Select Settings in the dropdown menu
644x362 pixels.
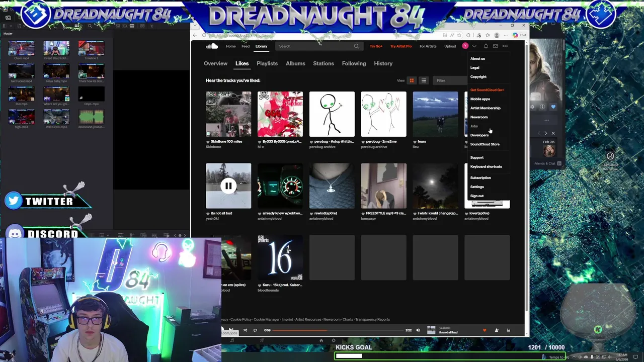[477, 187]
